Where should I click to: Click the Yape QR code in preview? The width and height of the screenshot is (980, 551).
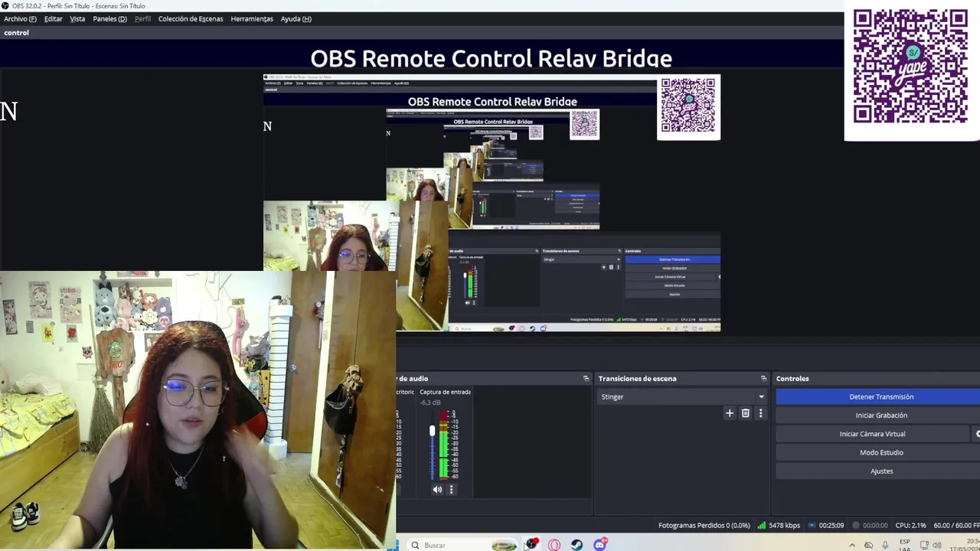pyautogui.click(x=910, y=66)
